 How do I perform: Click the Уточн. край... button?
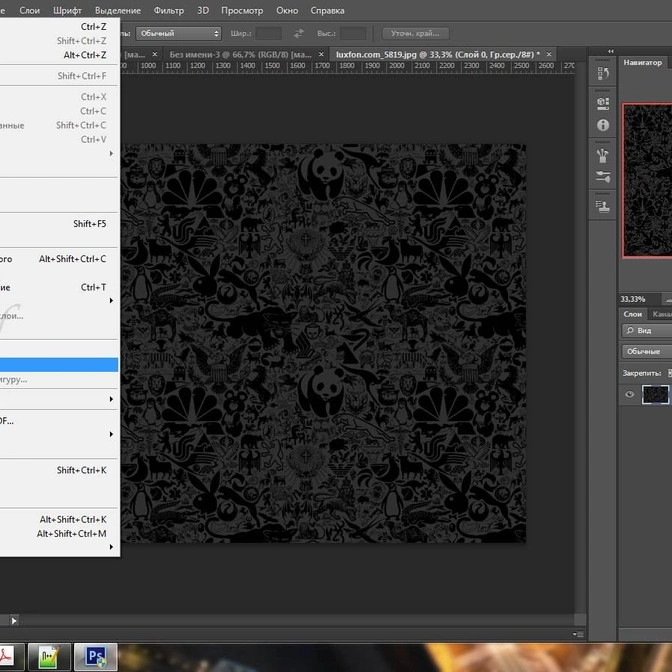point(415,33)
